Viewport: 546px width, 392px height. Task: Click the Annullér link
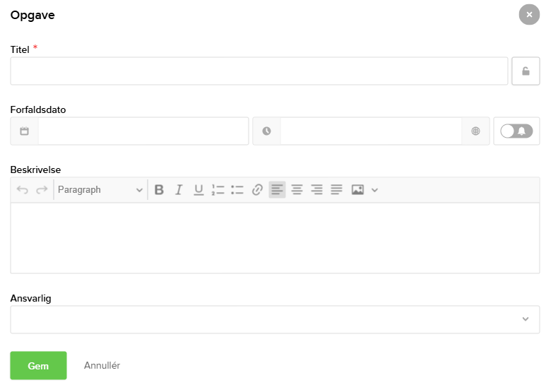[x=102, y=366]
